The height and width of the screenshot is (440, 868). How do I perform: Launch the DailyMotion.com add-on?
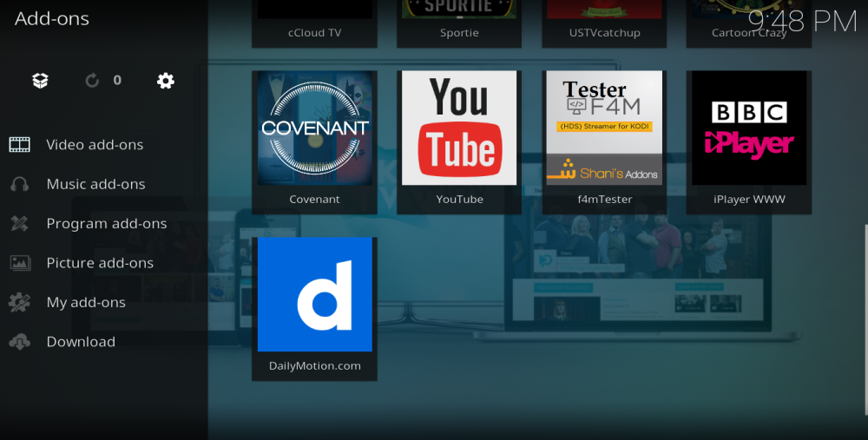click(x=314, y=295)
